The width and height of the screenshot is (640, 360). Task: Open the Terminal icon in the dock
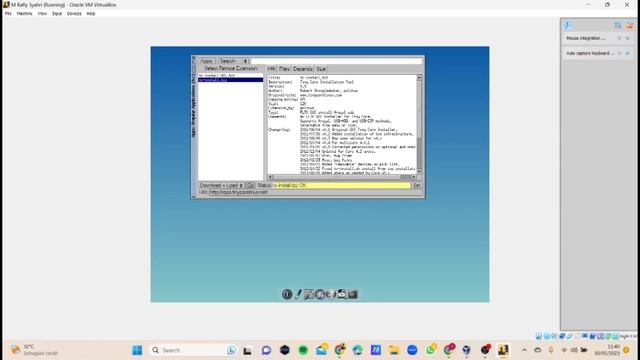click(x=353, y=294)
